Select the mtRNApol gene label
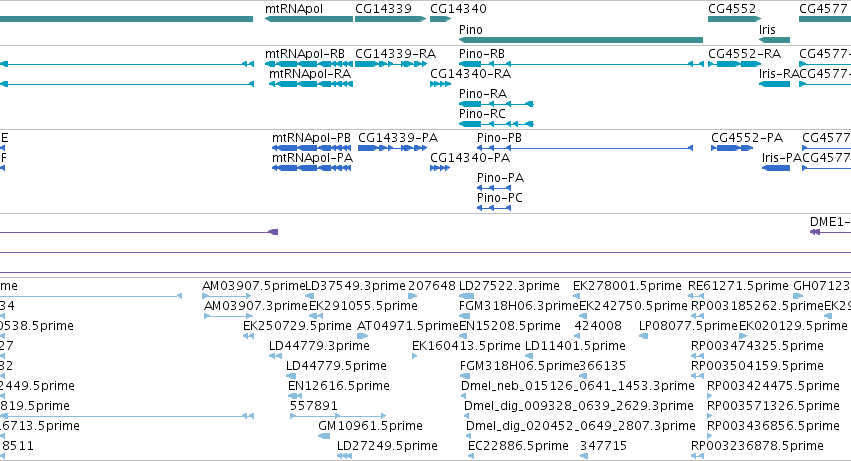 (294, 9)
